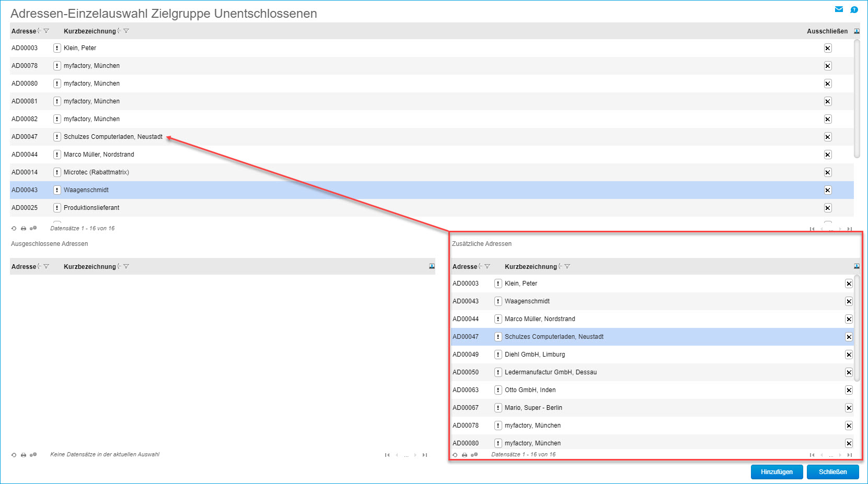This screenshot has width=868, height=484.
Task: Remove Schulzes Computerladen from Zusätzliche Adressen
Action: point(849,337)
